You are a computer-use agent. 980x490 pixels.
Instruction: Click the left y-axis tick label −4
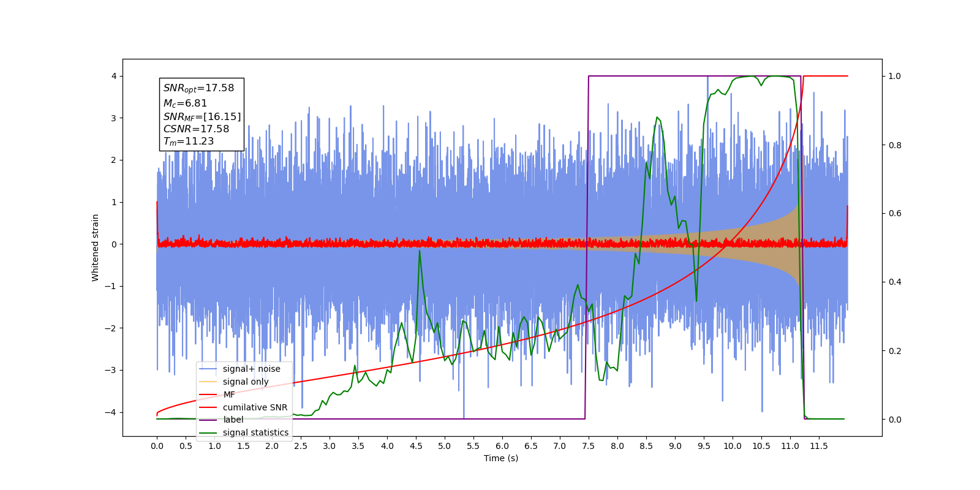pos(110,412)
